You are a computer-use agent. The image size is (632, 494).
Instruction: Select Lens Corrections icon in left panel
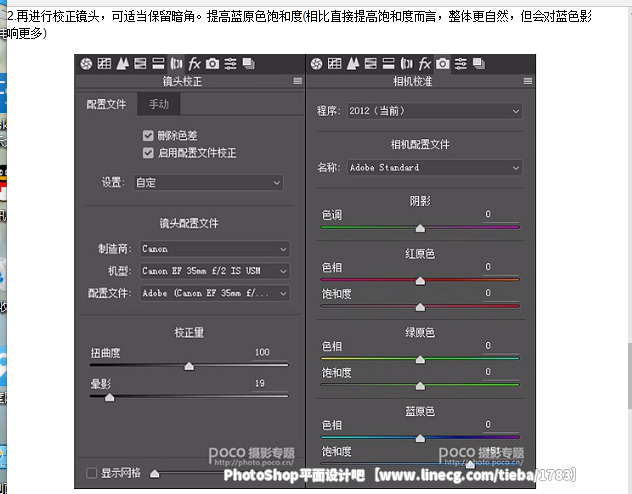coord(176,64)
